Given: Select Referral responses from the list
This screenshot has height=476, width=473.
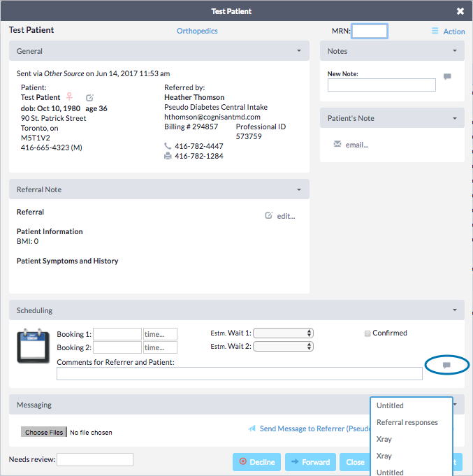Looking at the screenshot, I should (x=407, y=422).
